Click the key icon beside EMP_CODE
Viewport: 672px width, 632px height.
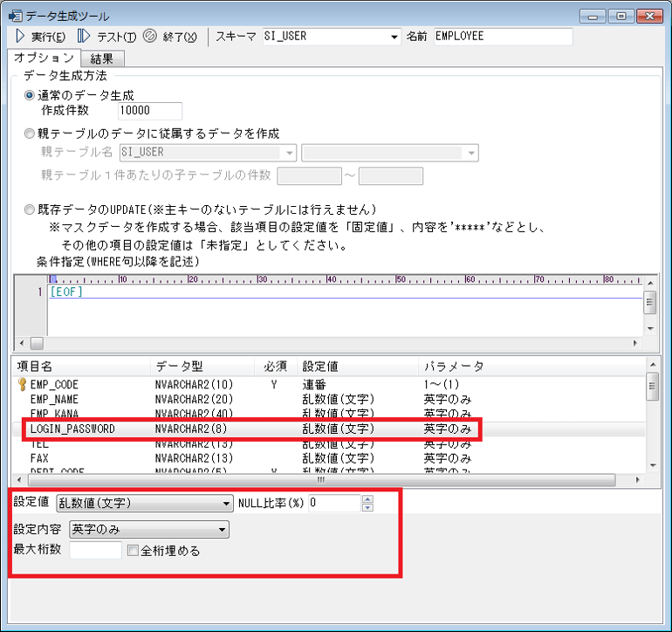(x=20, y=383)
